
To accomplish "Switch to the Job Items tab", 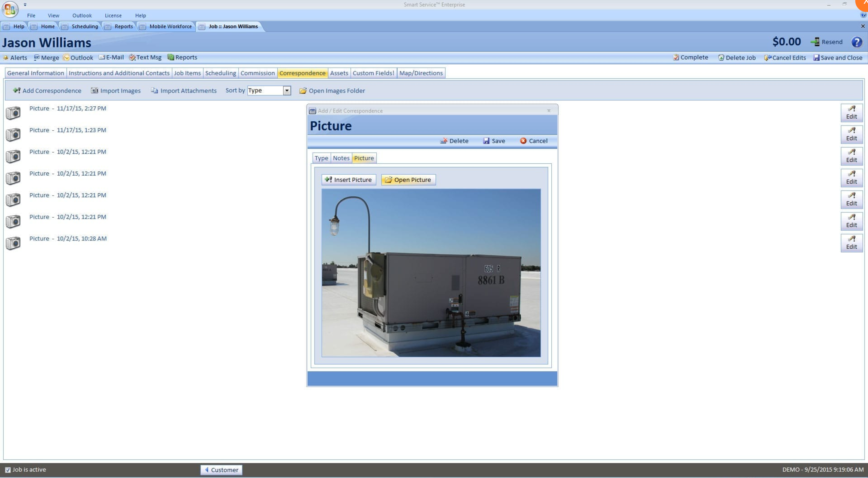I will click(187, 73).
